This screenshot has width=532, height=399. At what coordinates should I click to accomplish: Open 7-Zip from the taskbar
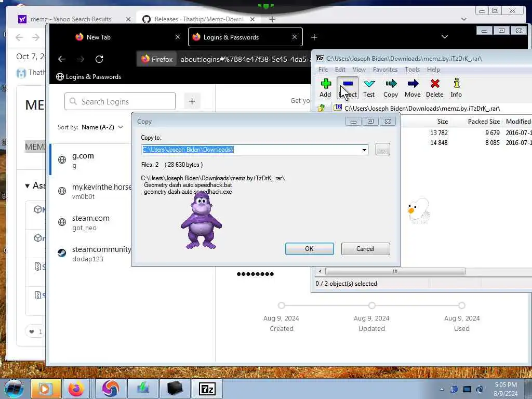click(207, 389)
